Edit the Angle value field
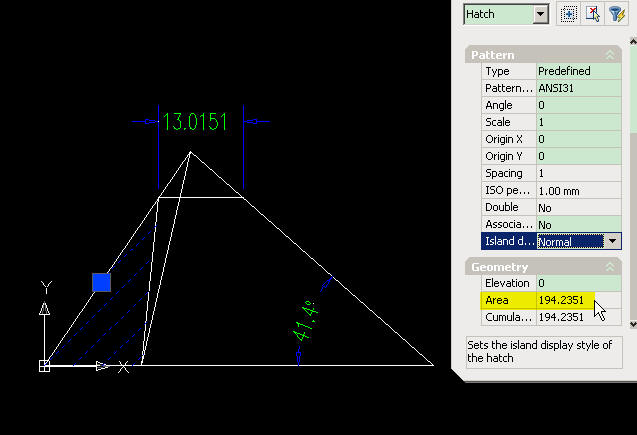Image resolution: width=637 pixels, height=435 pixels. tap(578, 105)
